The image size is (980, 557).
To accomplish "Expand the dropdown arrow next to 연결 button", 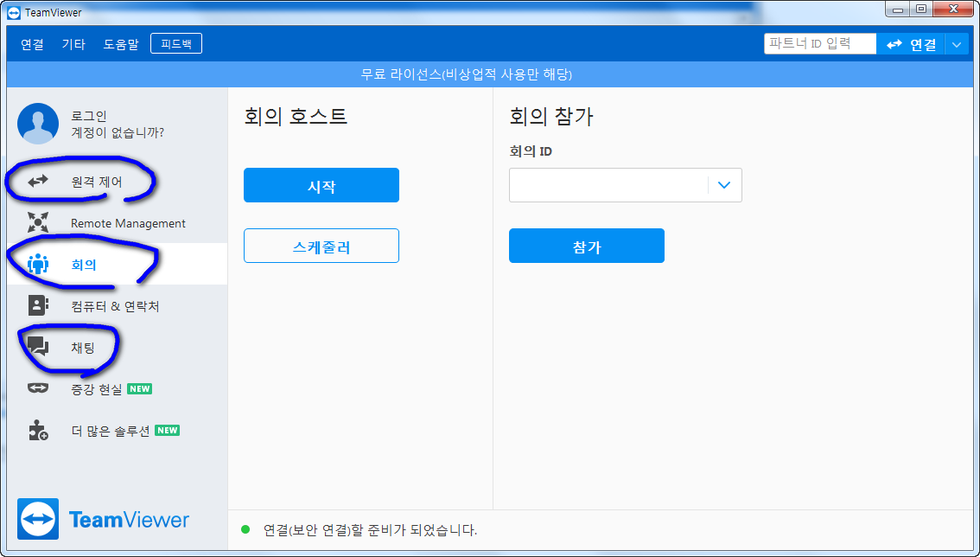I will pos(957,44).
